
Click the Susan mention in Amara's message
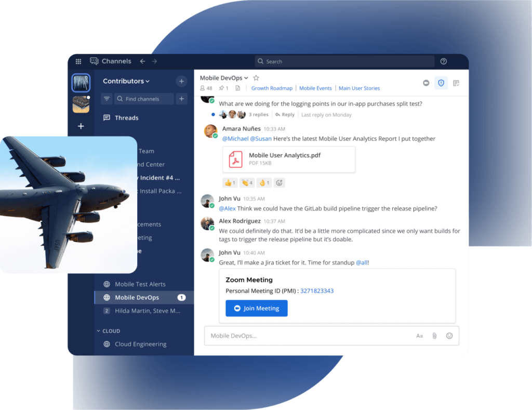click(x=260, y=139)
